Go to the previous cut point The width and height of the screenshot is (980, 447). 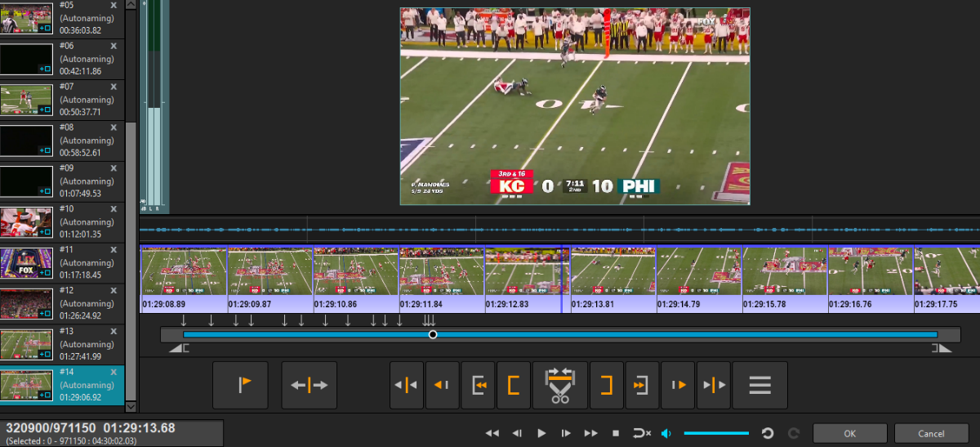click(x=407, y=385)
